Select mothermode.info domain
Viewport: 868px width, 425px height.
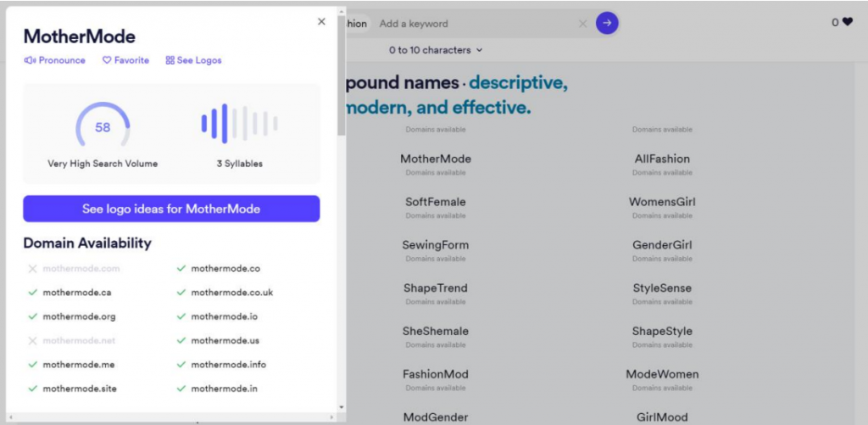229,365
